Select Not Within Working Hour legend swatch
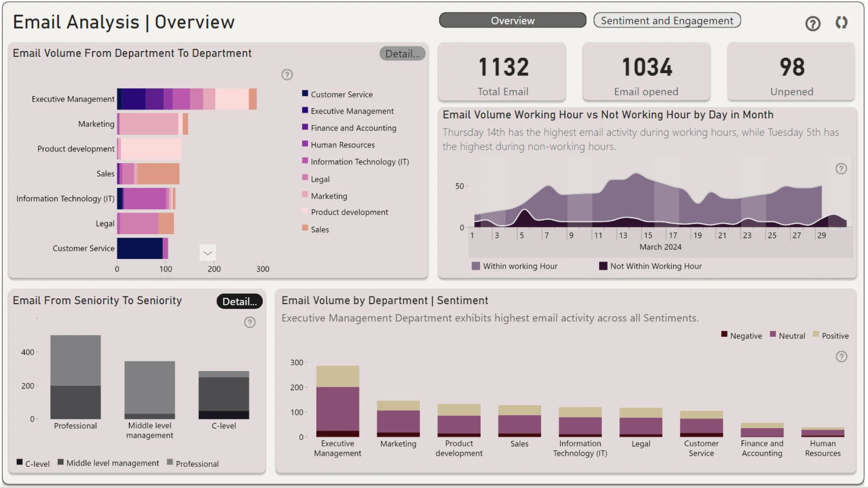 point(603,266)
